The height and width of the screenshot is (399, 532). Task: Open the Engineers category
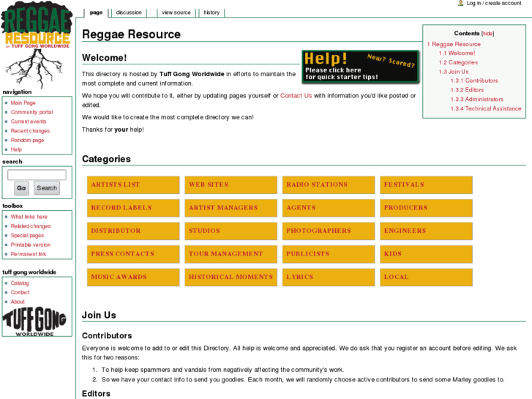point(426,231)
